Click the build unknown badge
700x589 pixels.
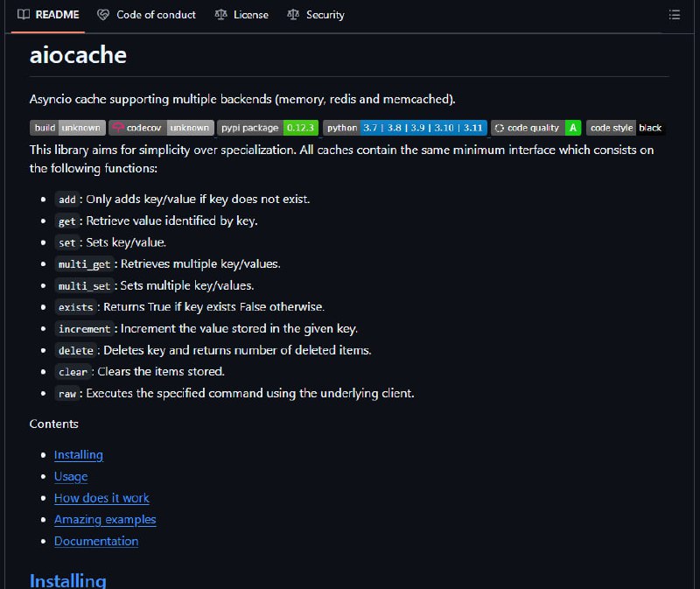(67, 128)
